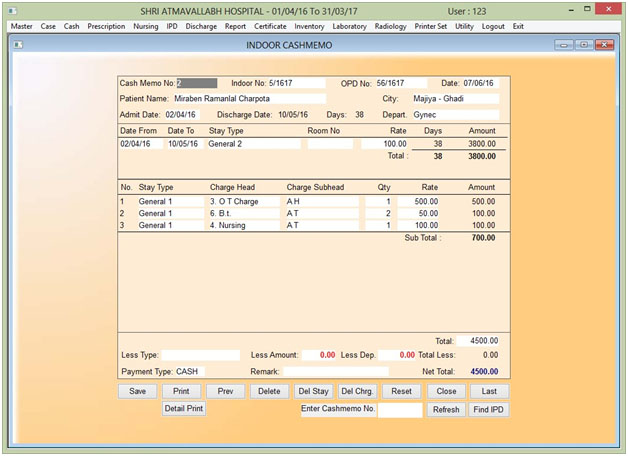Screen dimensions: 628x456
Task: Minimize the Indoor Cashmemo inner window
Action: coord(564,45)
